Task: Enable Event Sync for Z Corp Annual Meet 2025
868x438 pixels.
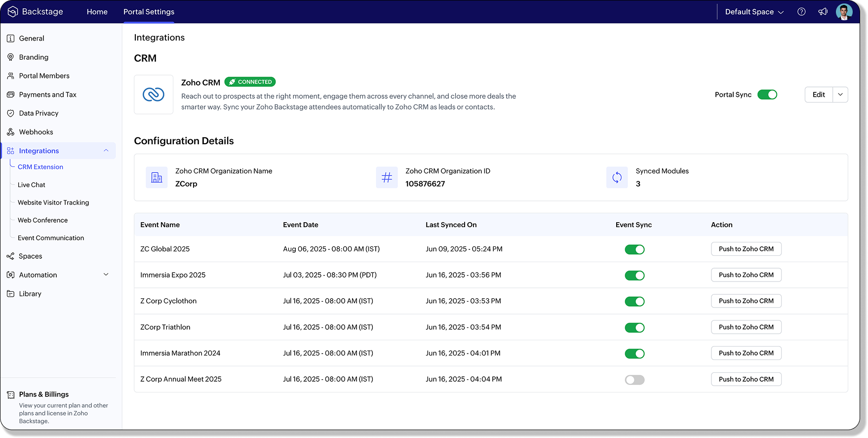Action: (x=634, y=380)
